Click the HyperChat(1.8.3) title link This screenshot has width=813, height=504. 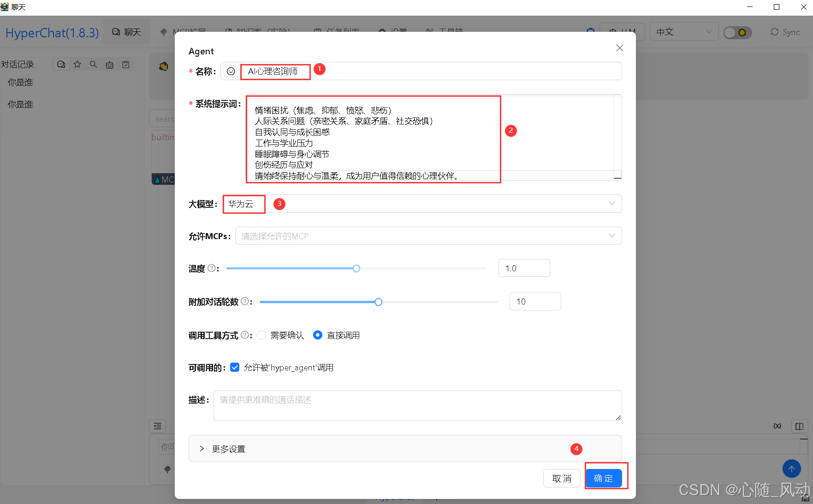click(x=52, y=33)
